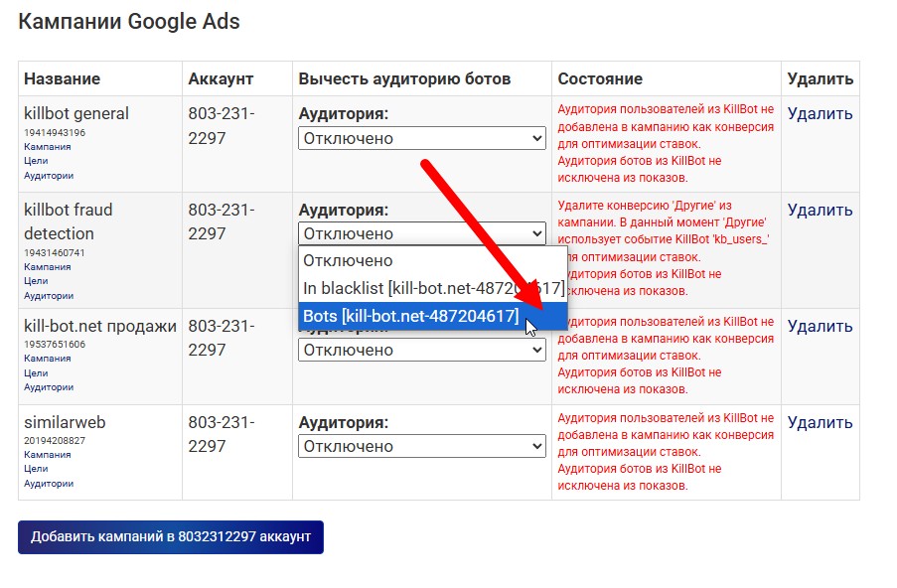
Task: Click campaign name 'kill-bot.net продажи'
Action: [100, 326]
